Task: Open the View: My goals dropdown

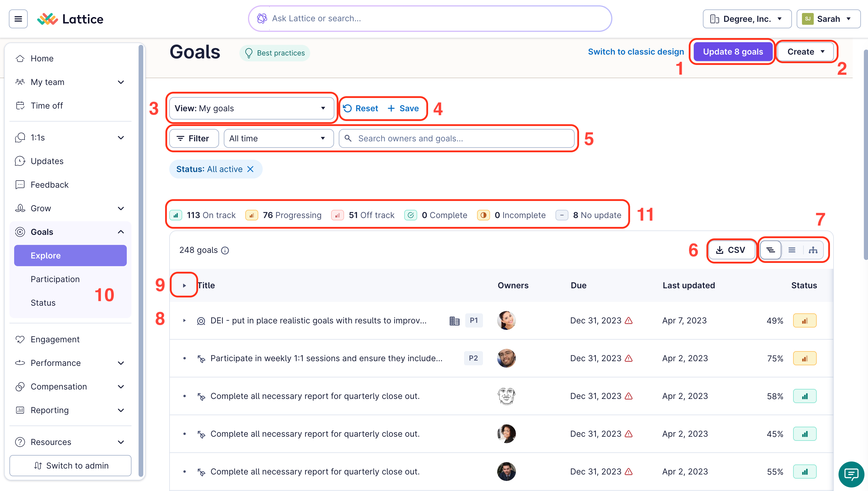Action: pyautogui.click(x=251, y=108)
